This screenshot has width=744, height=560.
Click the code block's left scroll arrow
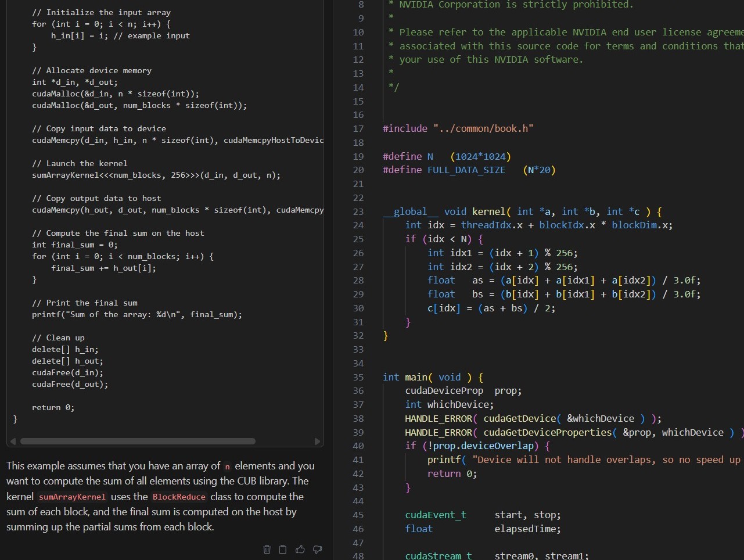click(x=13, y=441)
